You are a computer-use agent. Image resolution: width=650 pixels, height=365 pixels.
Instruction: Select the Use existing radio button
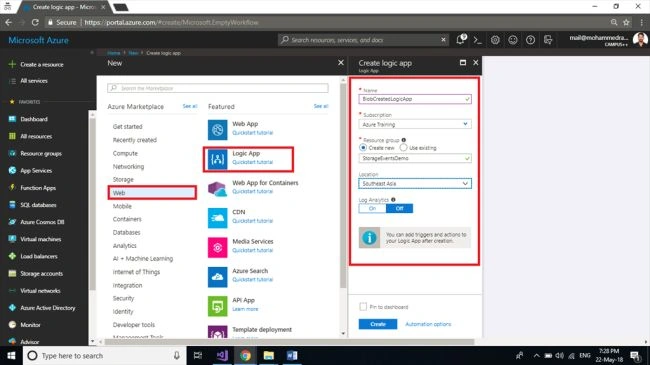[403, 148]
